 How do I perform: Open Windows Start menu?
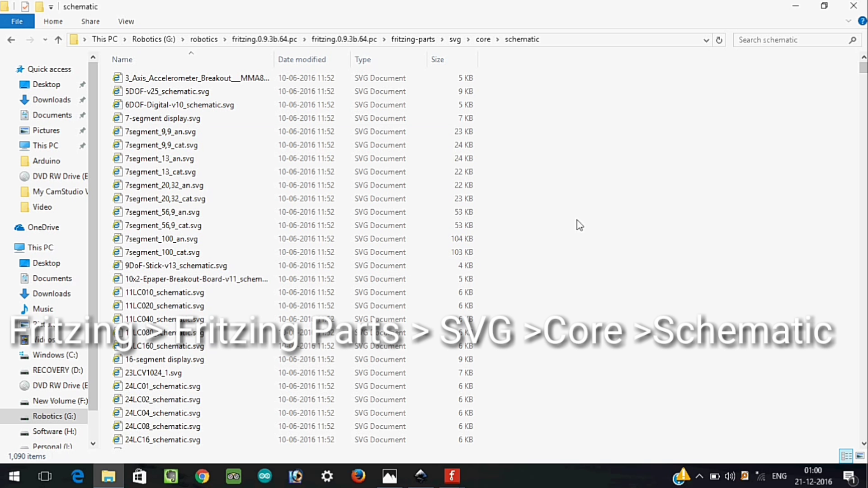coord(14,476)
